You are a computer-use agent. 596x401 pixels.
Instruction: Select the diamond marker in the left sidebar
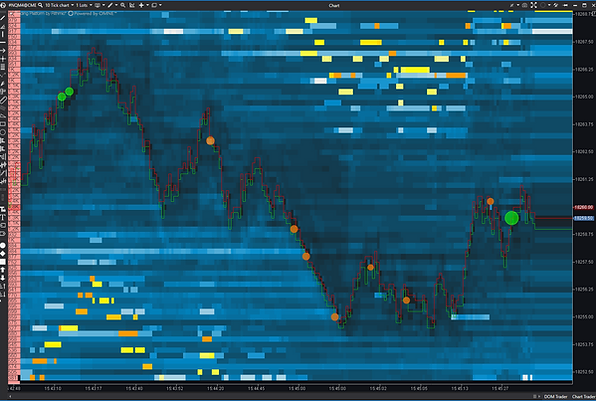(3, 254)
